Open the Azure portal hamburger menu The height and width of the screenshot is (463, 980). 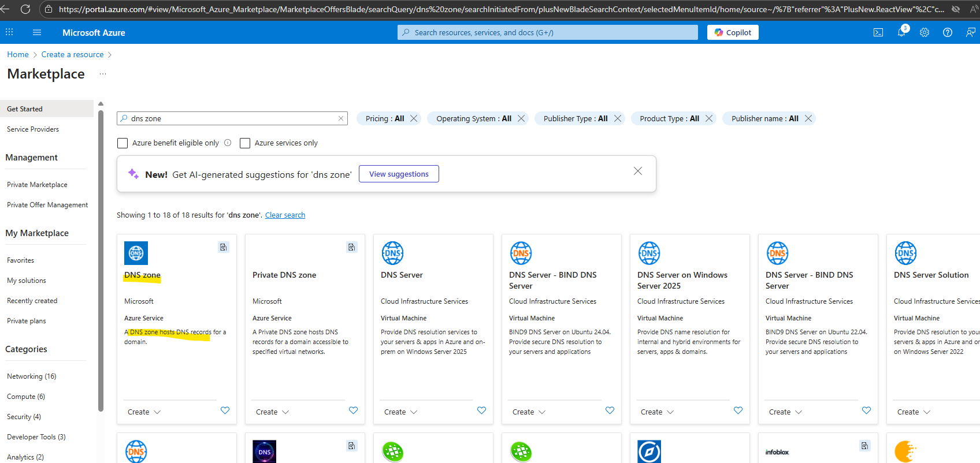coord(37,33)
